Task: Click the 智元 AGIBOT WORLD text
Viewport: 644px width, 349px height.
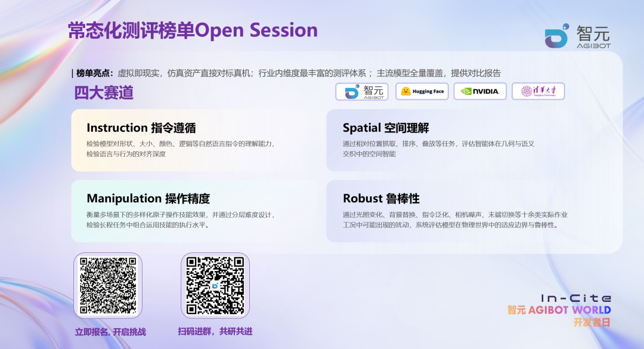Action: point(559,310)
